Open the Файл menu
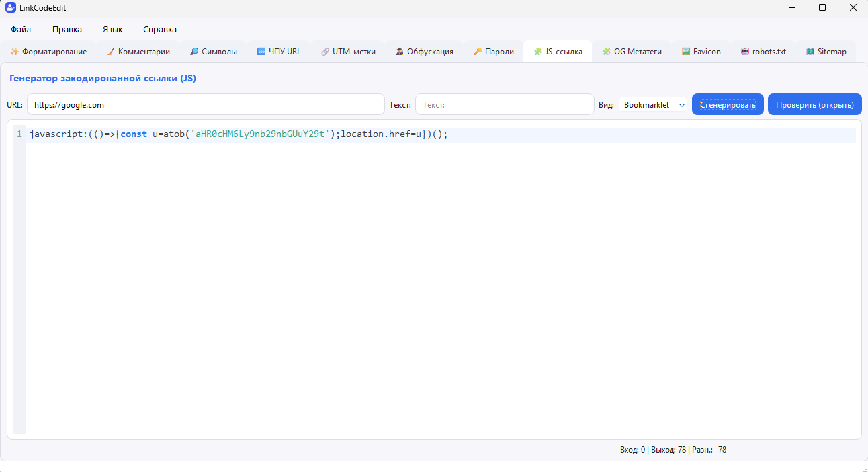 21,30
